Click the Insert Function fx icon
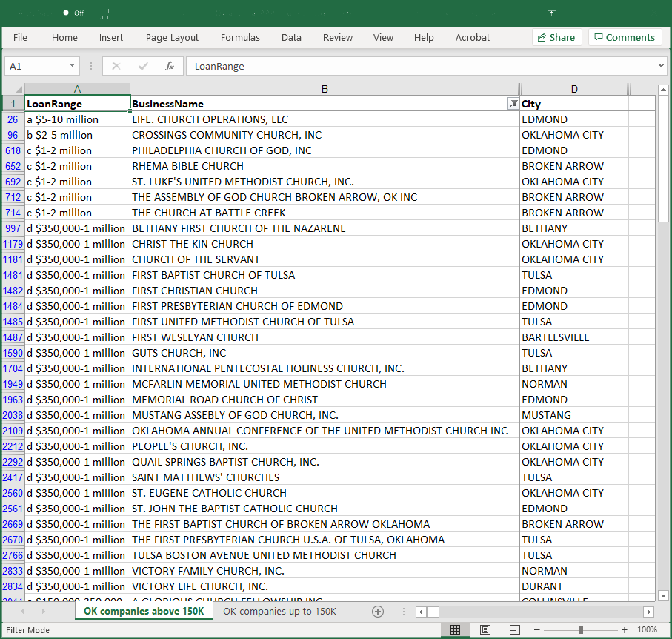 (x=170, y=66)
